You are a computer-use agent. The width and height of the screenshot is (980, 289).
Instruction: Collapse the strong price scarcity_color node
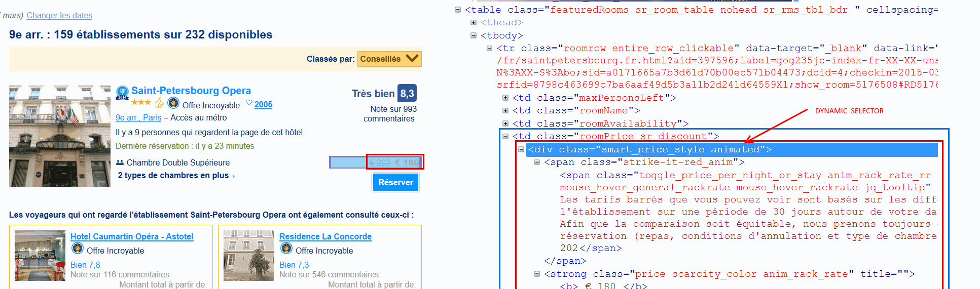pyautogui.click(x=537, y=274)
